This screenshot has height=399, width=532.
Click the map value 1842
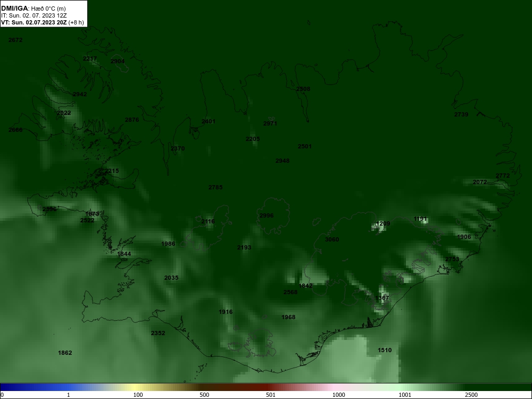[x=306, y=286]
